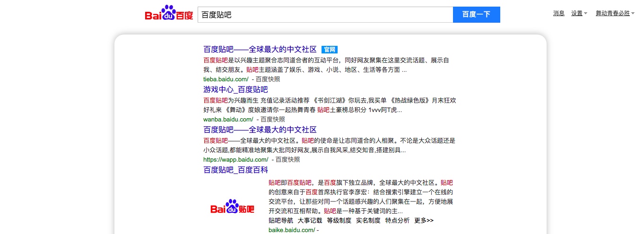Open the 百度贴吧——全球最大的中文社区 result from wapp.baidu.com
The image size is (644, 234).
(x=260, y=130)
